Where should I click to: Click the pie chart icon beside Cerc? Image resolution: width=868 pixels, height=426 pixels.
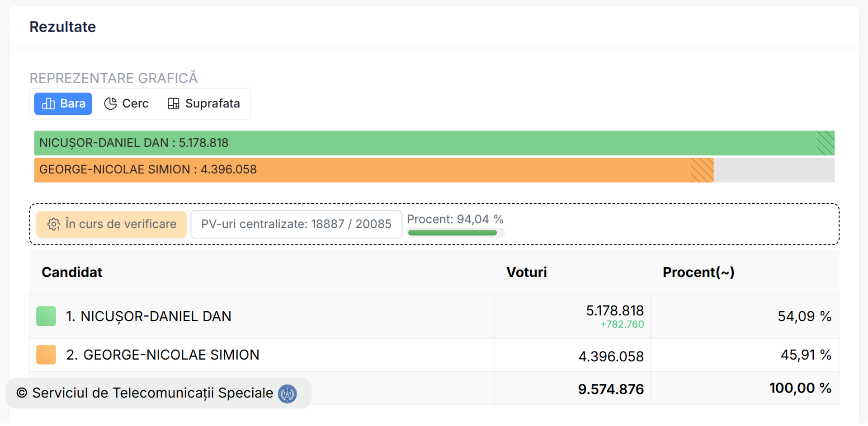pyautogui.click(x=110, y=104)
